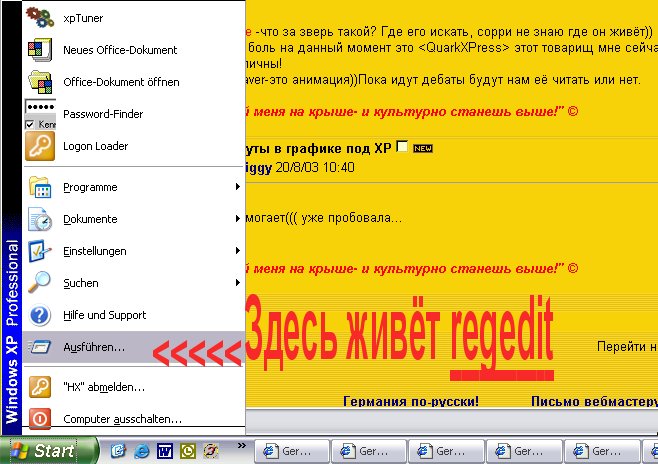
Task: Click the Internet Explorer quick launch icon
Action: point(140,451)
